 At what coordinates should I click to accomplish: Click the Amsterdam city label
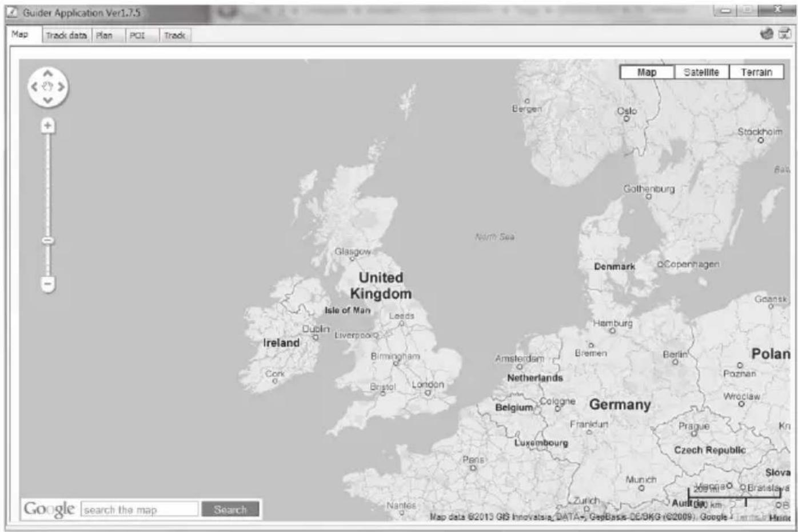click(520, 358)
